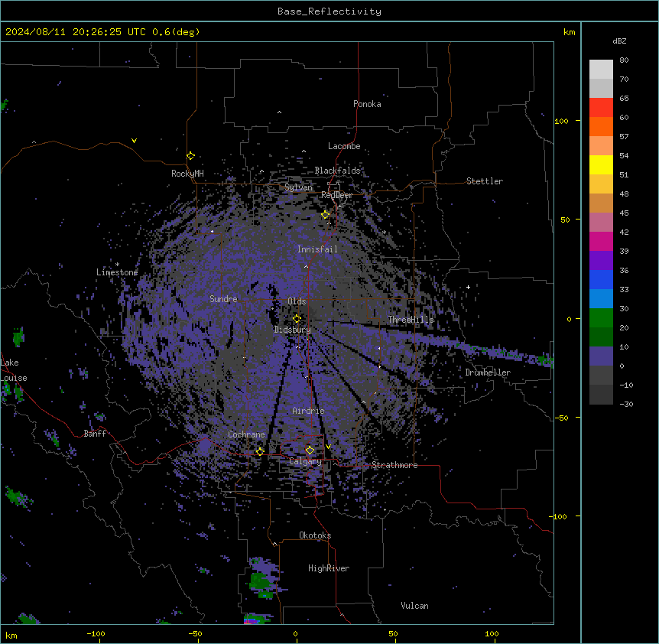Click the Okotoks label

(x=315, y=535)
